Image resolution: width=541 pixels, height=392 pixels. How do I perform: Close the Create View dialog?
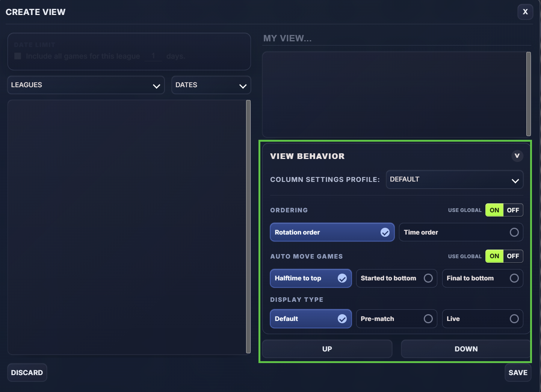pos(525,12)
